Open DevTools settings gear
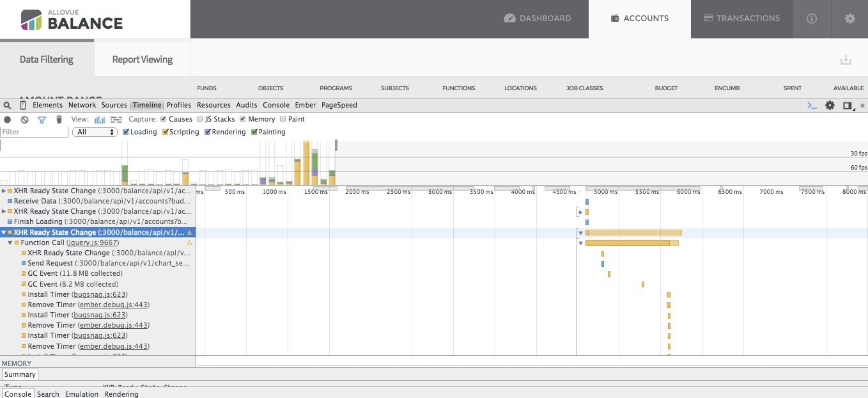Viewport: 868px width, 398px height. [830, 106]
